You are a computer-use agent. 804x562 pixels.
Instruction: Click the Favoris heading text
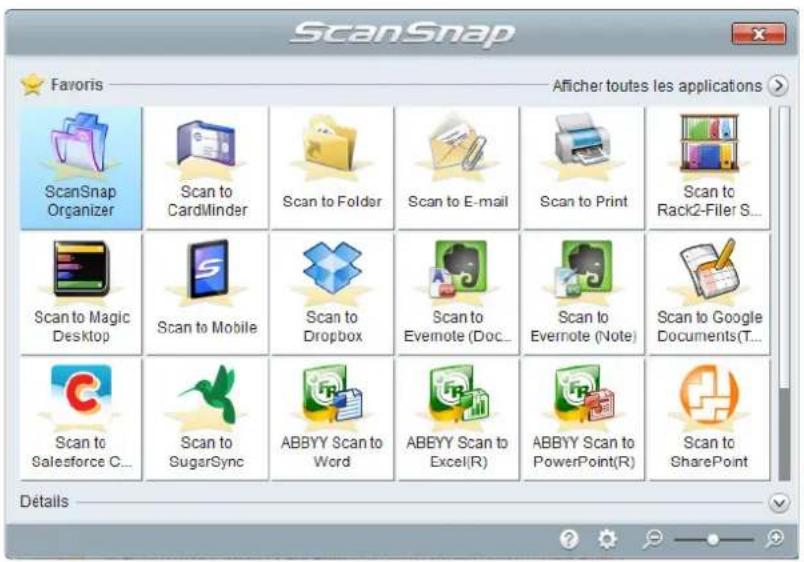[x=77, y=85]
